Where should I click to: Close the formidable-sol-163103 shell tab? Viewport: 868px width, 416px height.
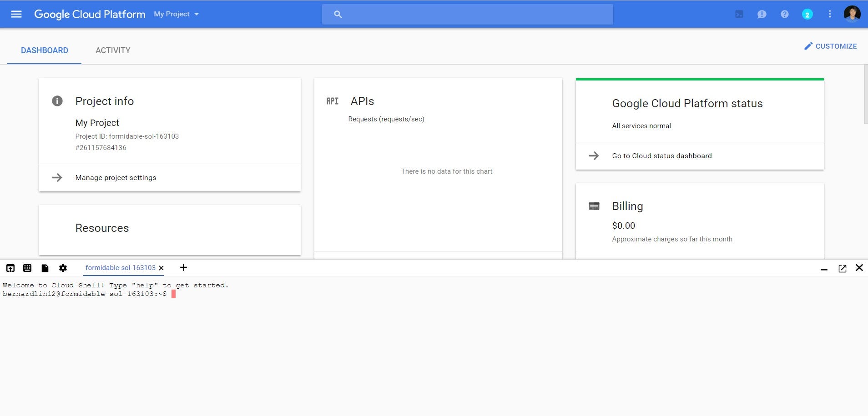[x=161, y=268]
